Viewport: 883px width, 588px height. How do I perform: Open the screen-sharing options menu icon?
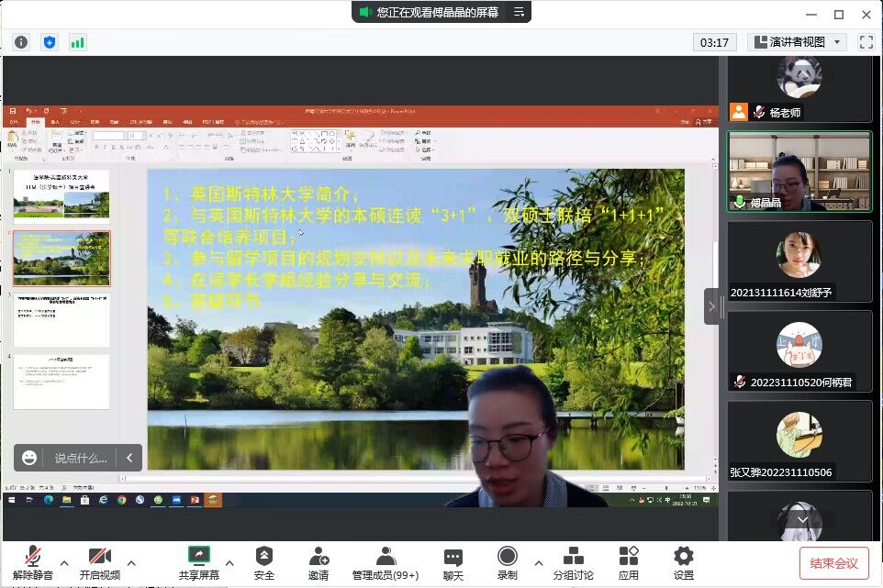520,12
